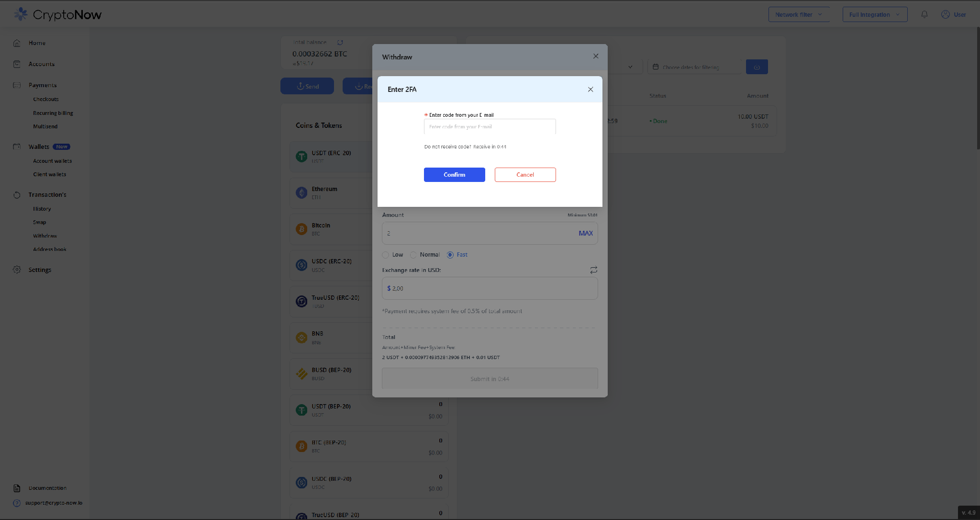Click the Ethereum coin icon

tap(301, 192)
